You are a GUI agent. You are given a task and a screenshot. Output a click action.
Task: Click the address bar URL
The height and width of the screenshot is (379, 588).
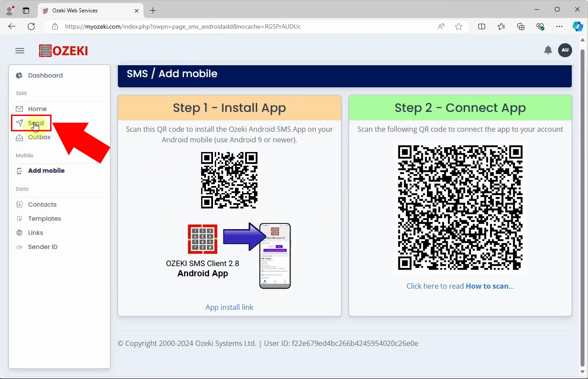(183, 26)
